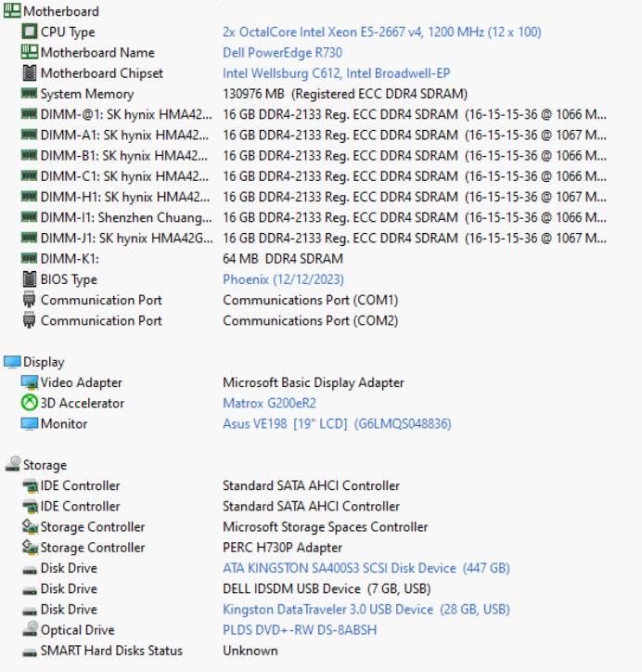The width and height of the screenshot is (642, 672).
Task: Click the DIMM-A1 memory module icon
Action: [x=29, y=135]
